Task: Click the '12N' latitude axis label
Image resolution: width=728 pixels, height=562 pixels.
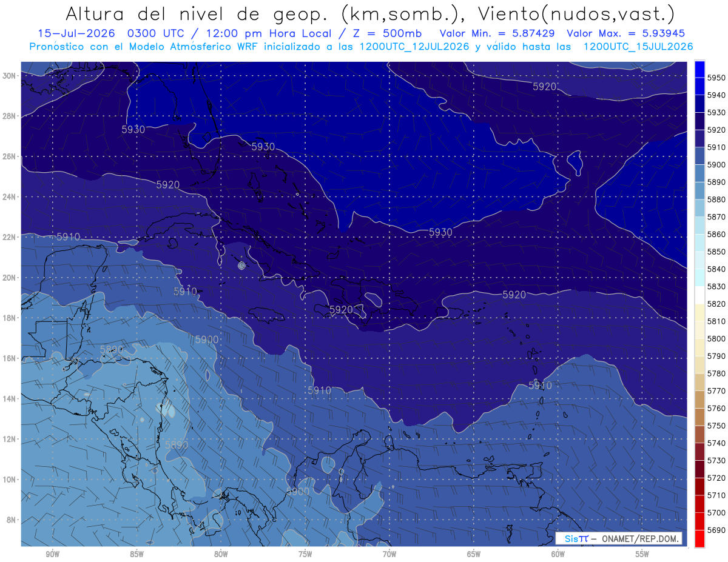Action: (x=10, y=438)
